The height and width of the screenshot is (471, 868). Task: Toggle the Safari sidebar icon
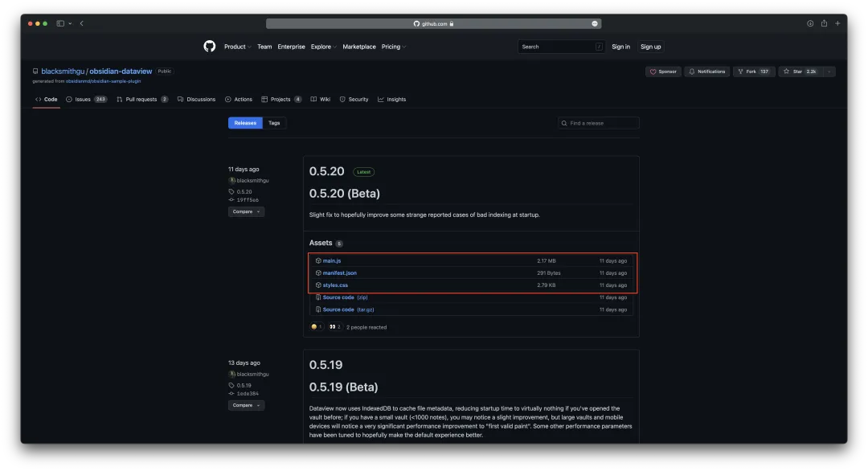tap(60, 24)
